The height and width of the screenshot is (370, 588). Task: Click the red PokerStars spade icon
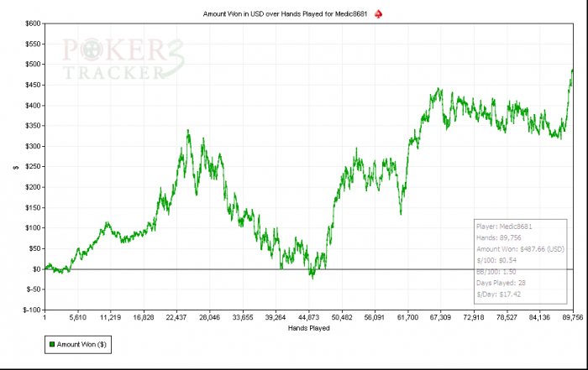[x=378, y=14]
